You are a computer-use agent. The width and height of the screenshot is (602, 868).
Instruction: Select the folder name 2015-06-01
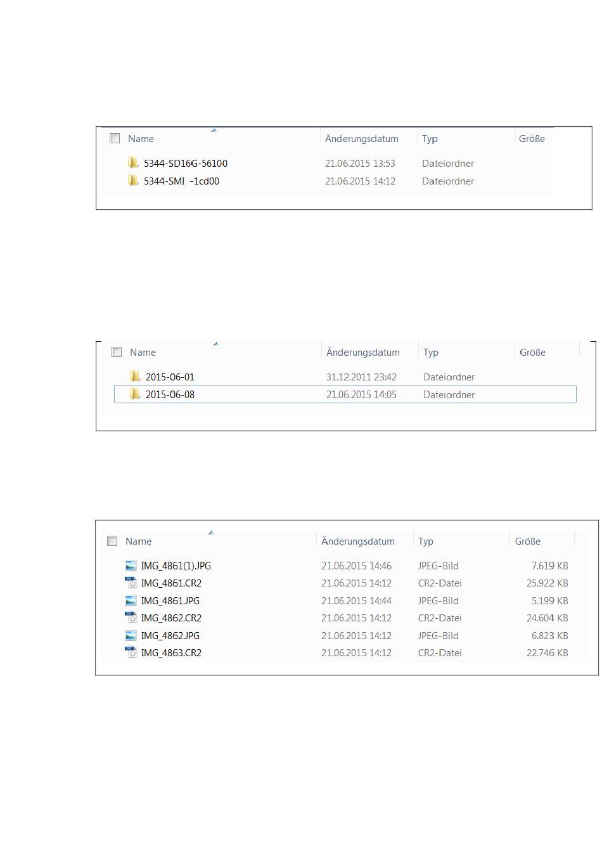[x=170, y=377]
